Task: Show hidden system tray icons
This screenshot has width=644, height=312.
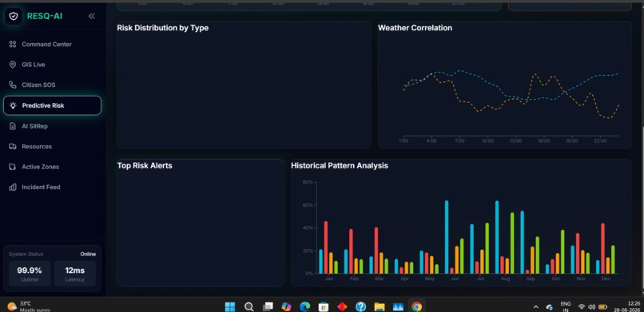Action: click(x=535, y=306)
